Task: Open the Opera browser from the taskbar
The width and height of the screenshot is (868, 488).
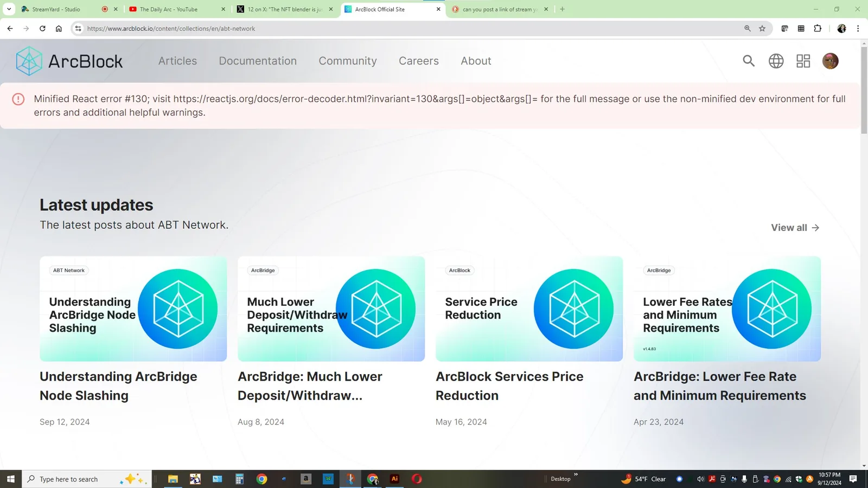Action: 417,479
